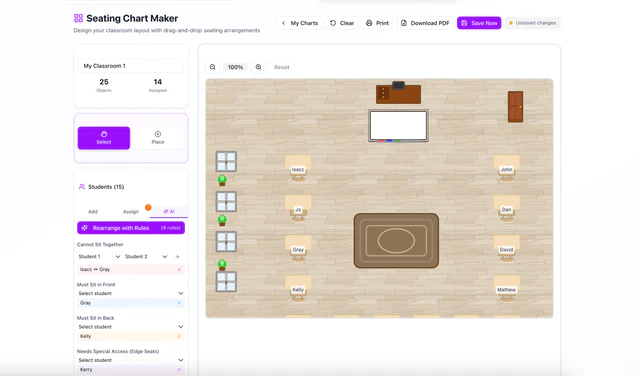Select the lowest potted plant
Image resolution: width=640 pixels, height=376 pixels.
[x=222, y=265]
